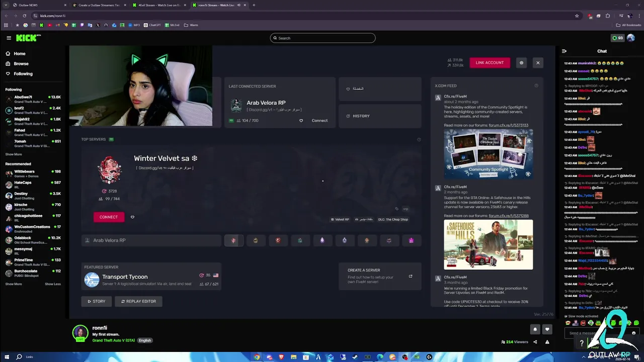644x362 pixels.
Task: Open emoji picker in chat input
Action: pyautogui.click(x=633, y=333)
